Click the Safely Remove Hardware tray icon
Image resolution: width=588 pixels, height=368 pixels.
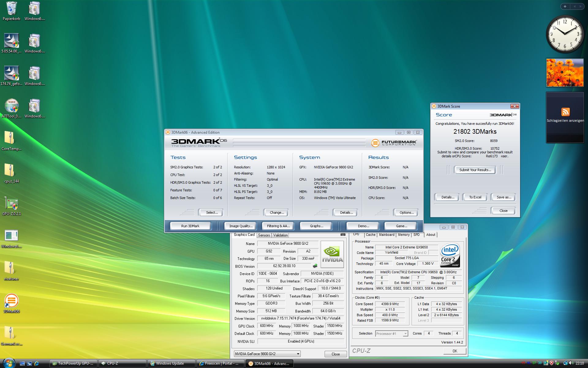557,363
